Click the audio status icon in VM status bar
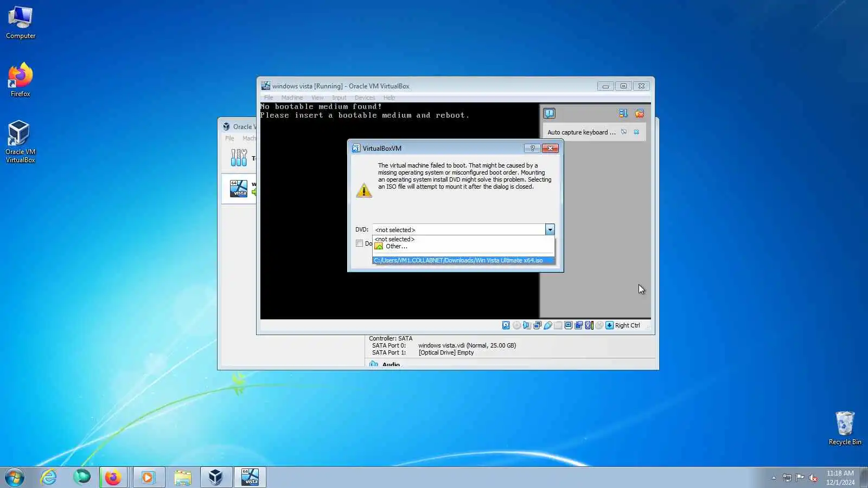The width and height of the screenshot is (868, 488). click(527, 325)
